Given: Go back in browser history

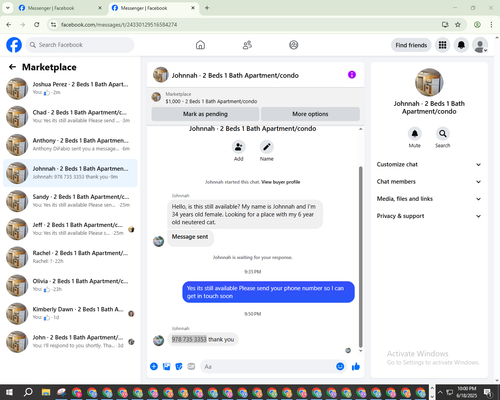Looking at the screenshot, I should pos(9,25).
